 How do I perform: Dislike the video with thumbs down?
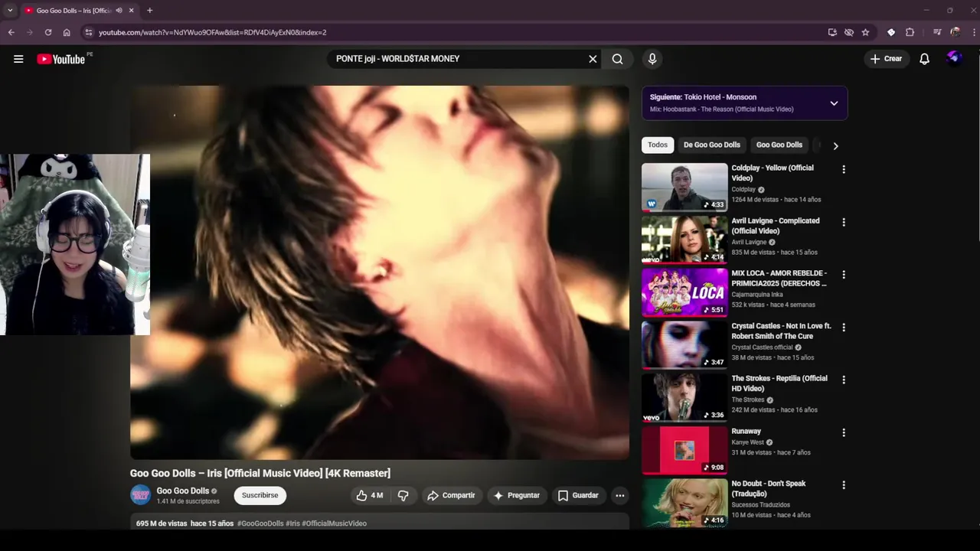[x=403, y=496]
